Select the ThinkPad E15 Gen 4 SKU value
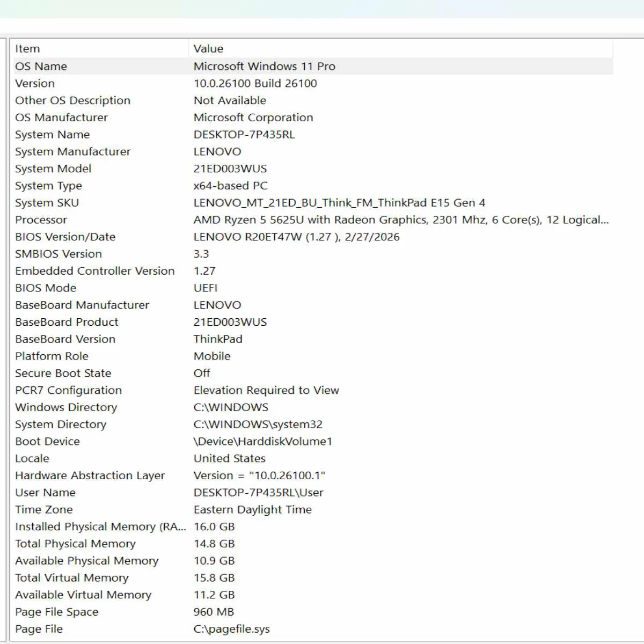This screenshot has width=644, height=644. tap(340, 203)
